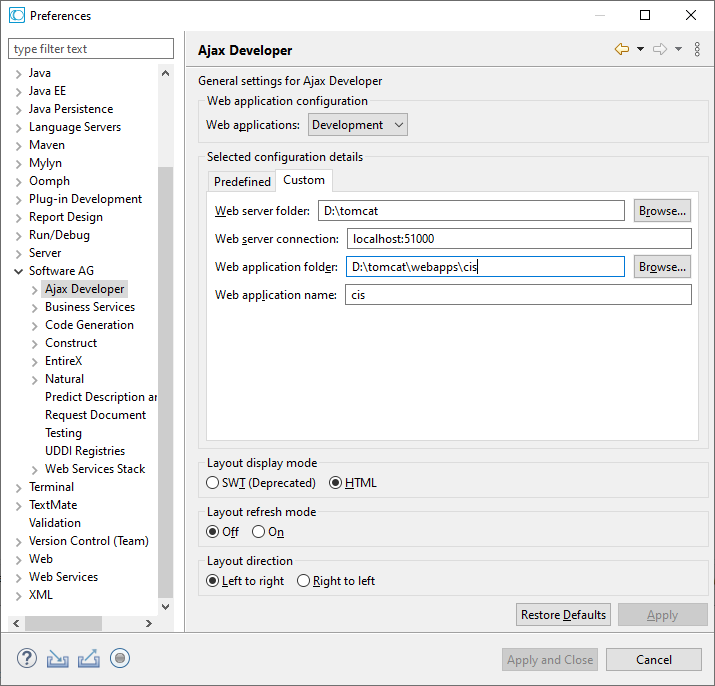Screen dimensions: 715x686
Task: Click the Back navigation arrow
Action: coord(622,49)
